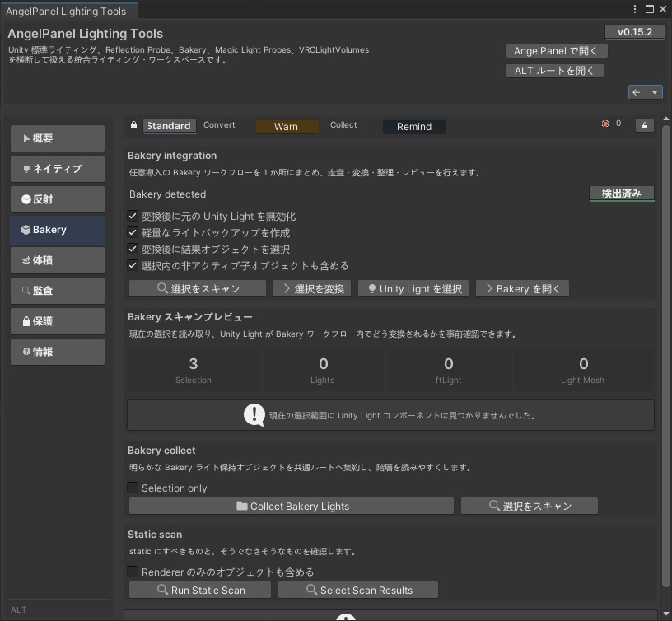Click the AngelPanel で開く button

click(557, 51)
